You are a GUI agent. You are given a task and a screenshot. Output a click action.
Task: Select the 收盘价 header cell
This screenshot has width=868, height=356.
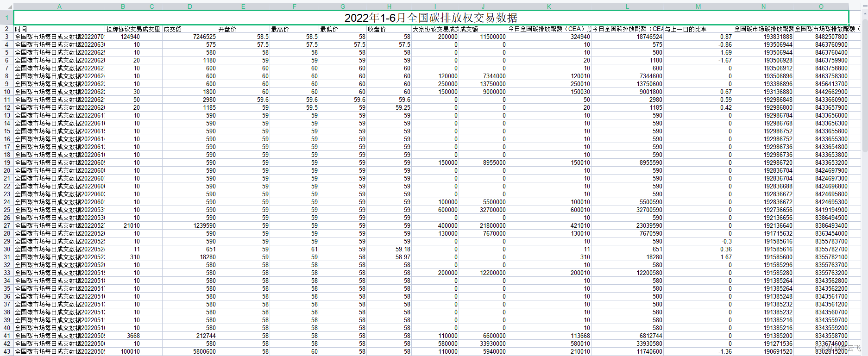point(389,29)
